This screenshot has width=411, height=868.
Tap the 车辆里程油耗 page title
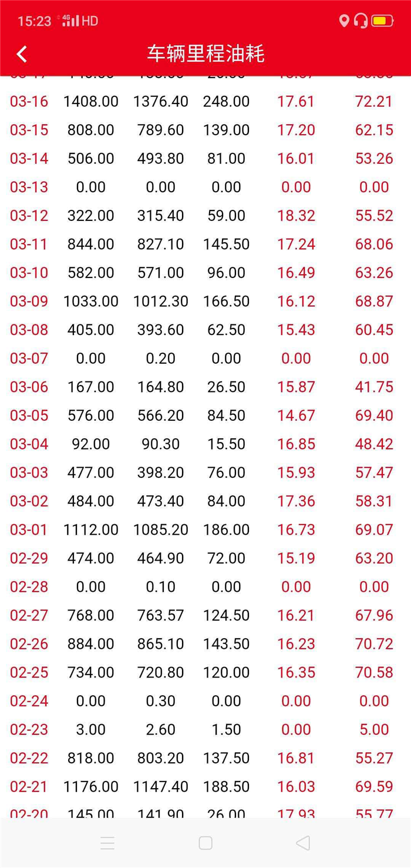tap(206, 54)
